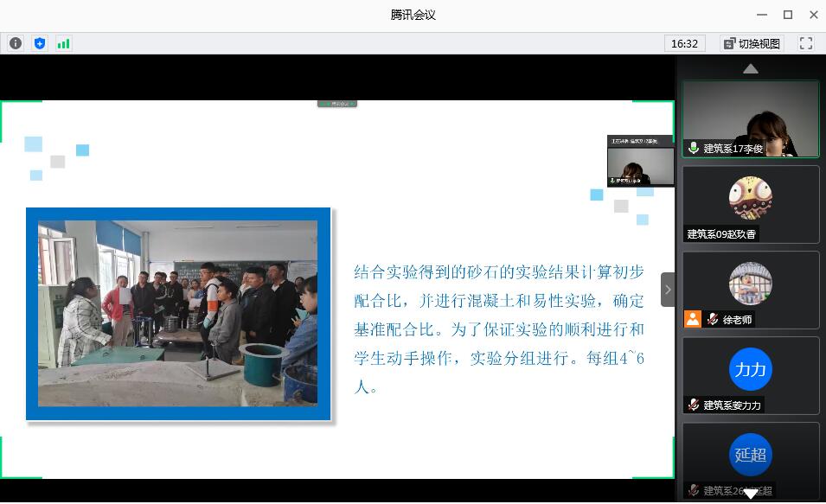The height and width of the screenshot is (504, 826).
Task: Click the orange host badge beside 徐老师
Action: coord(693,319)
